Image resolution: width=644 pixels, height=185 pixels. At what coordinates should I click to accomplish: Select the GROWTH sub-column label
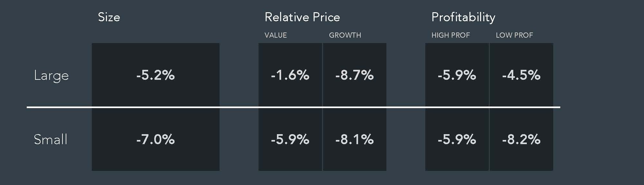[x=345, y=35]
